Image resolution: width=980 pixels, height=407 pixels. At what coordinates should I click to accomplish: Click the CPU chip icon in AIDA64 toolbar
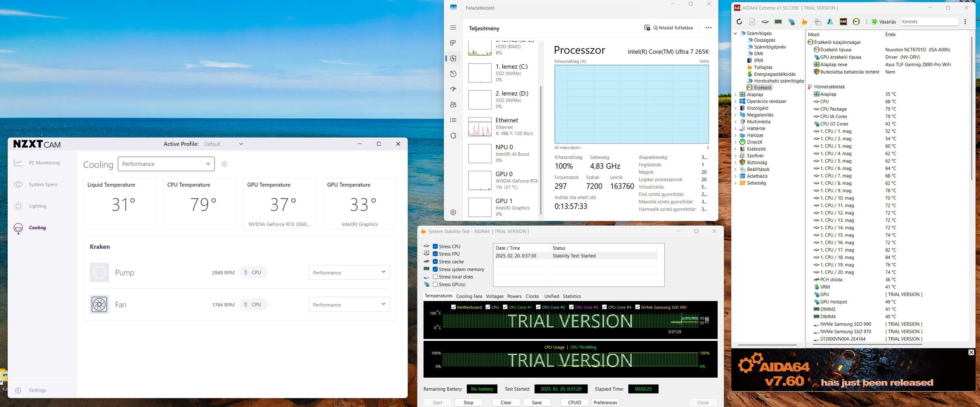765,22
